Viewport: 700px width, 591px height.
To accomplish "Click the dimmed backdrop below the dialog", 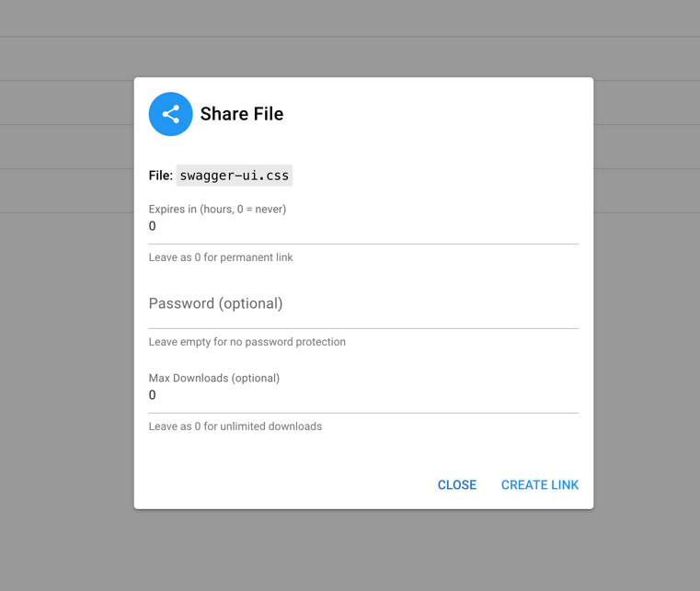I will 363,551.
